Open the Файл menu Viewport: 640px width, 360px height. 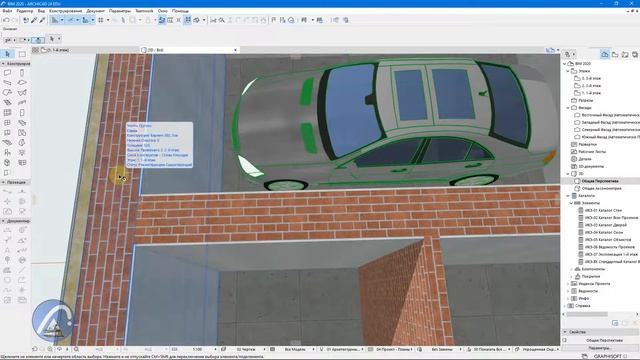pos(7,11)
